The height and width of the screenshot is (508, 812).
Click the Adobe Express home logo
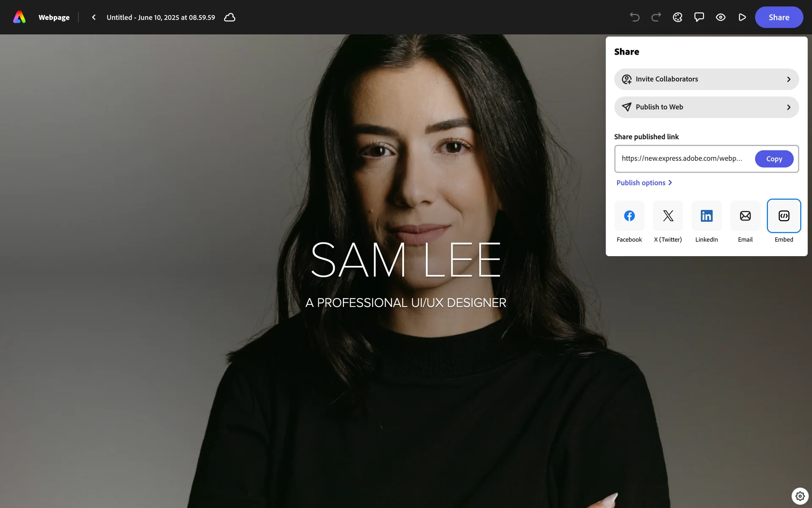click(x=19, y=17)
